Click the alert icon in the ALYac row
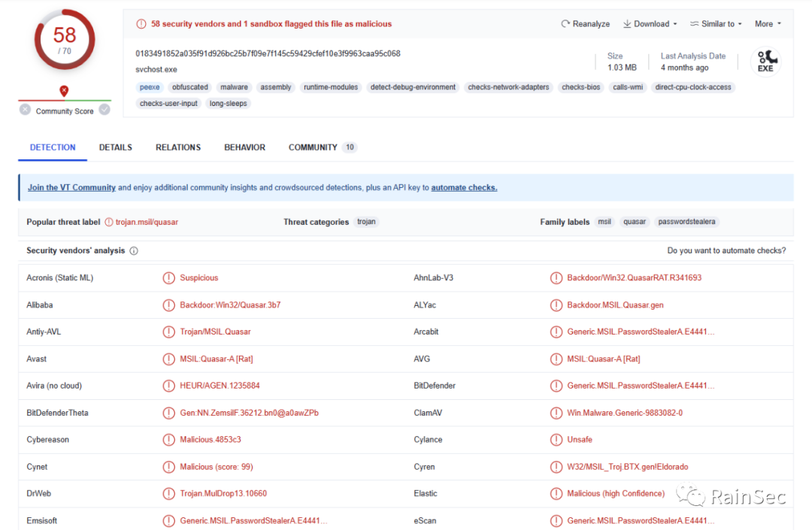812x530 pixels. (556, 305)
